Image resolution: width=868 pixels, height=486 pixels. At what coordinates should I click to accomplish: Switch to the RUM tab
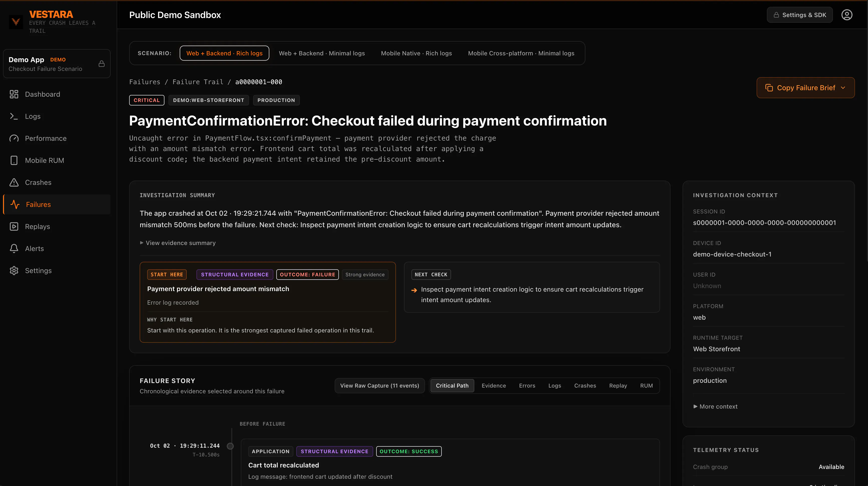[x=646, y=386]
